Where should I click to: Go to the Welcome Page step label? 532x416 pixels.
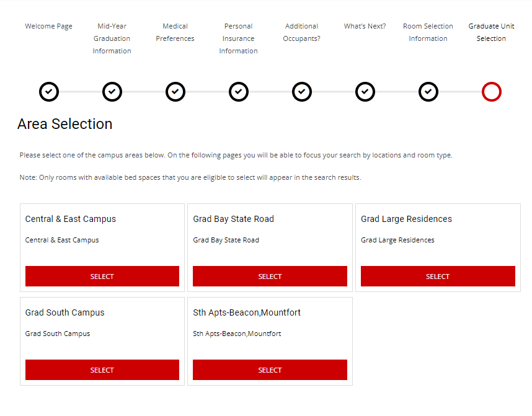[x=49, y=26]
